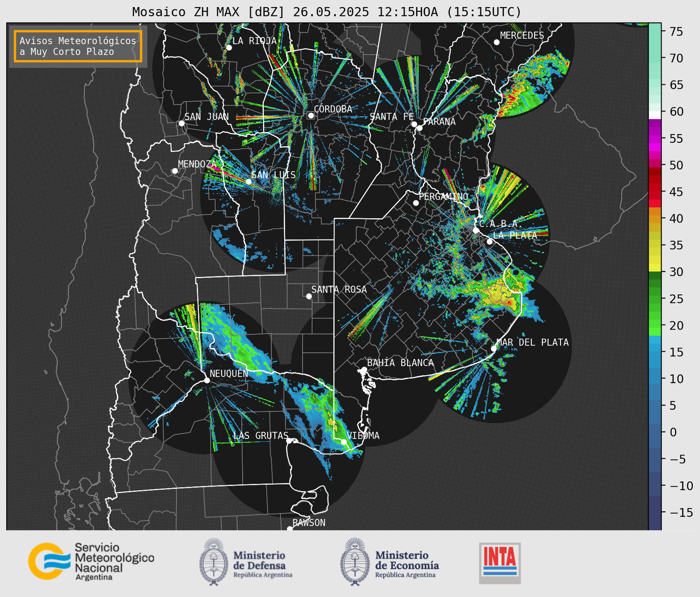
Task: Click the 0 dBZ scale label
Action: coord(673,432)
